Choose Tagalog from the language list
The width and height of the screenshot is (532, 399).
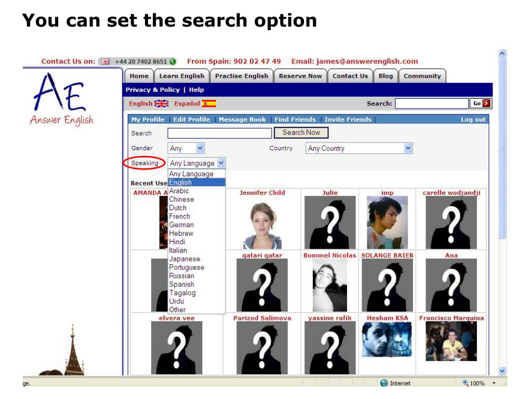197,292
